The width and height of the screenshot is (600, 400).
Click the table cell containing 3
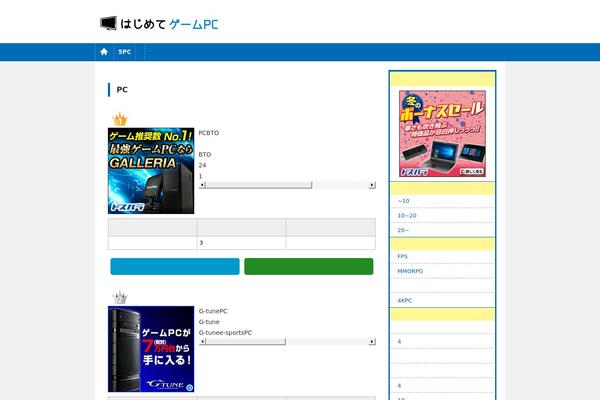(241, 243)
